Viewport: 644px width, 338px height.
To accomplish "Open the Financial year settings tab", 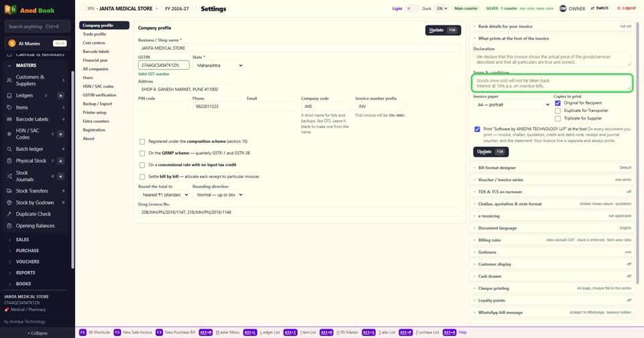I will click(105, 60).
